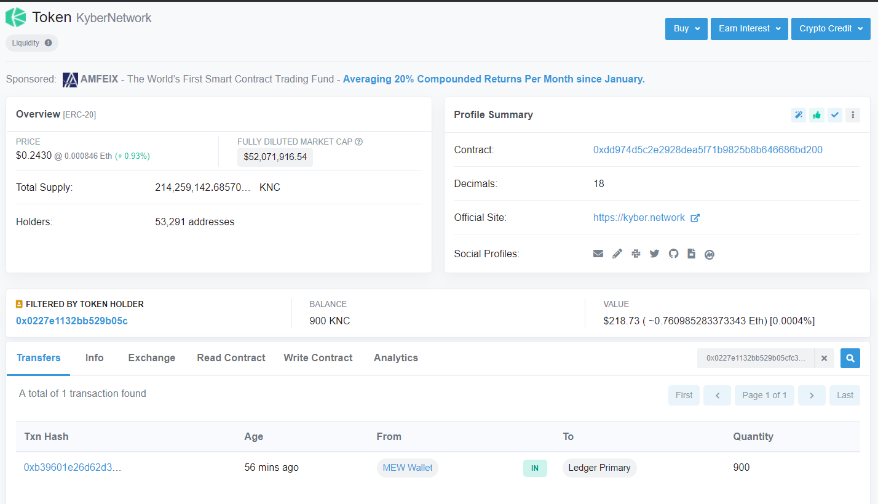Visit the https://kyber.network official site
878x504 pixels.
(x=639, y=217)
